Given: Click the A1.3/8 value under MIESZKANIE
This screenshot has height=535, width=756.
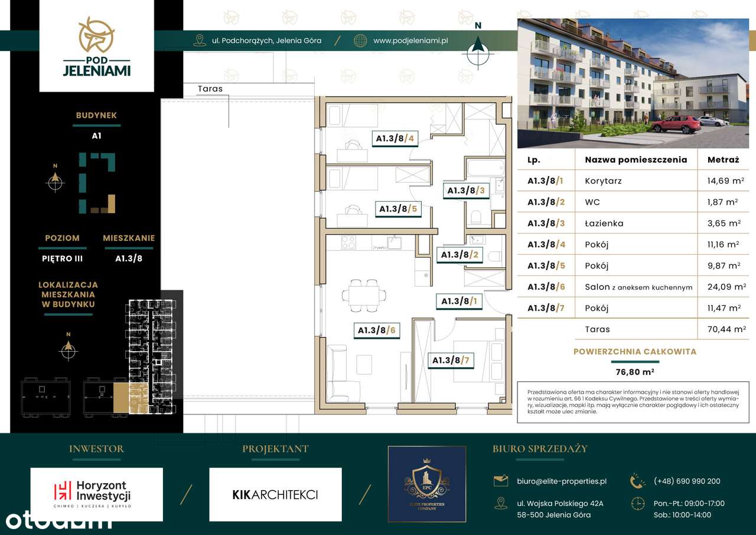Looking at the screenshot, I should (129, 258).
